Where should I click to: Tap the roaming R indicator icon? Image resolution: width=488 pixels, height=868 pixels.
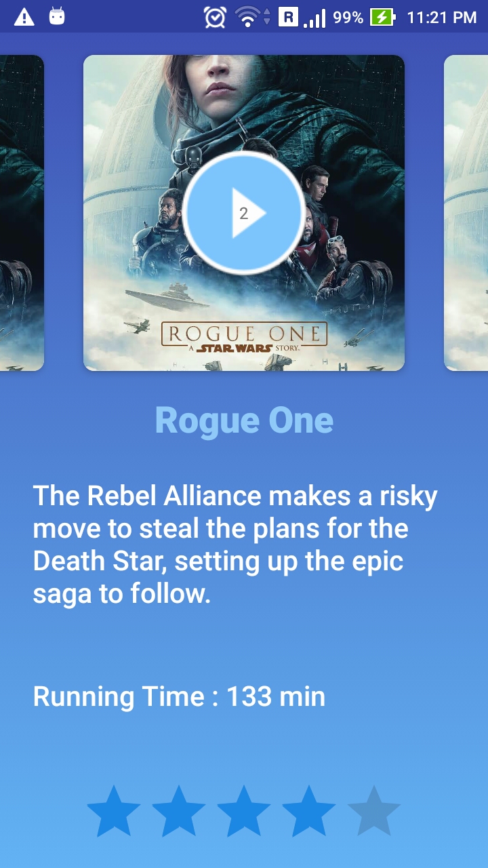click(288, 16)
